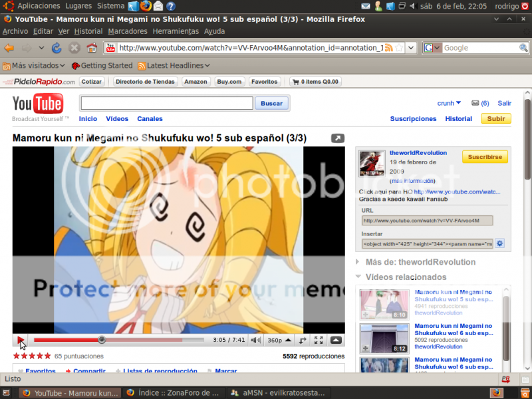Image resolution: width=532 pixels, height=399 pixels.
Task: Expand Más de: theworldRevolution section
Action: point(358,262)
